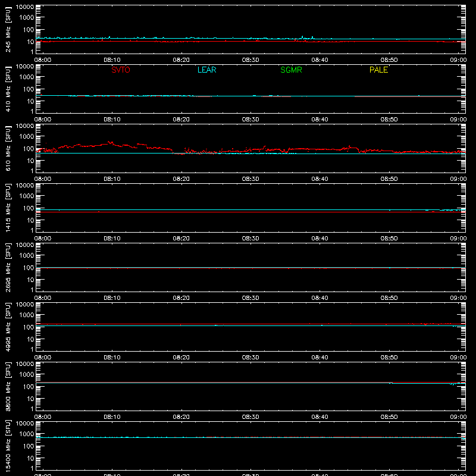Screen dimensions: 476x476
Task: Select 08:40 time label below 410 MHz plot
Action: (320, 120)
